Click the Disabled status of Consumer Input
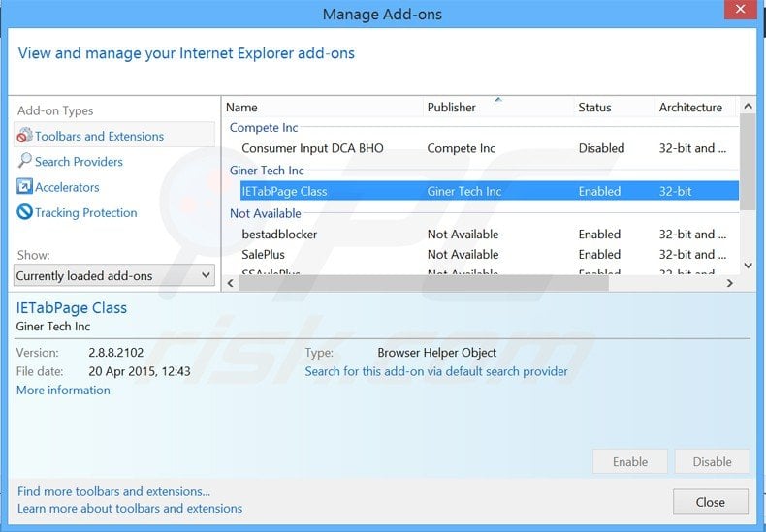766x532 pixels. click(x=601, y=148)
